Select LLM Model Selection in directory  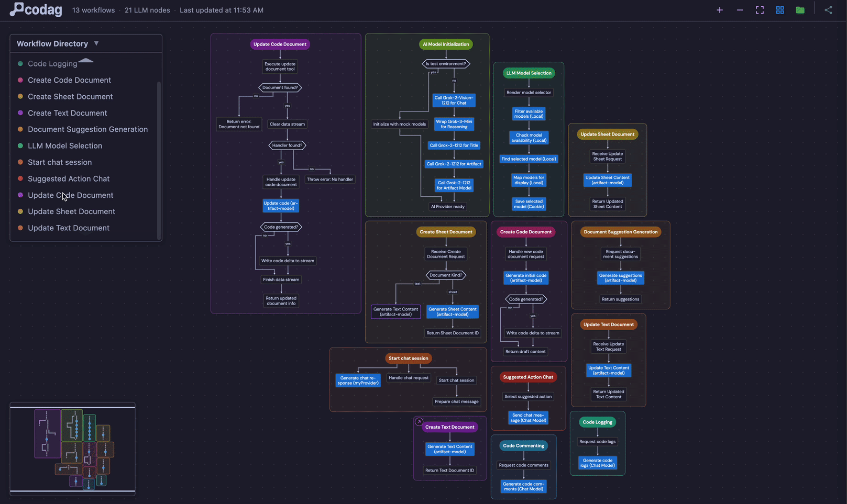pyautogui.click(x=65, y=146)
